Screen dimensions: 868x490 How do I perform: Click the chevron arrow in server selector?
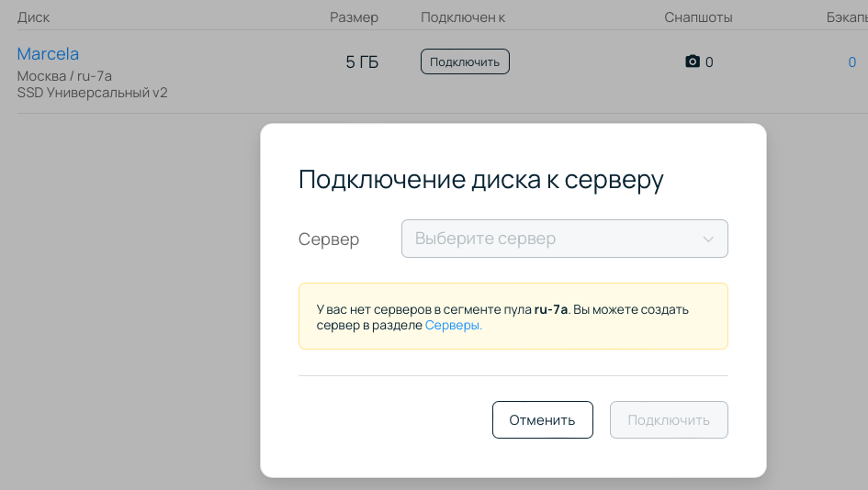tap(708, 239)
